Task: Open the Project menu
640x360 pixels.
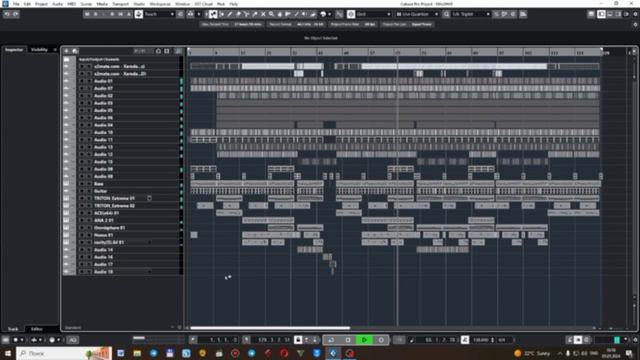Action: coord(41,4)
